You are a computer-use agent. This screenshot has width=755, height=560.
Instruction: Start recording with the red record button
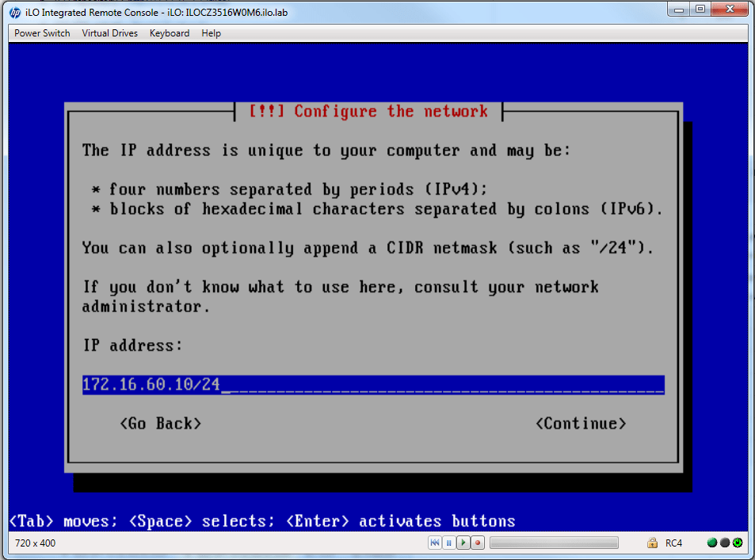(x=478, y=543)
